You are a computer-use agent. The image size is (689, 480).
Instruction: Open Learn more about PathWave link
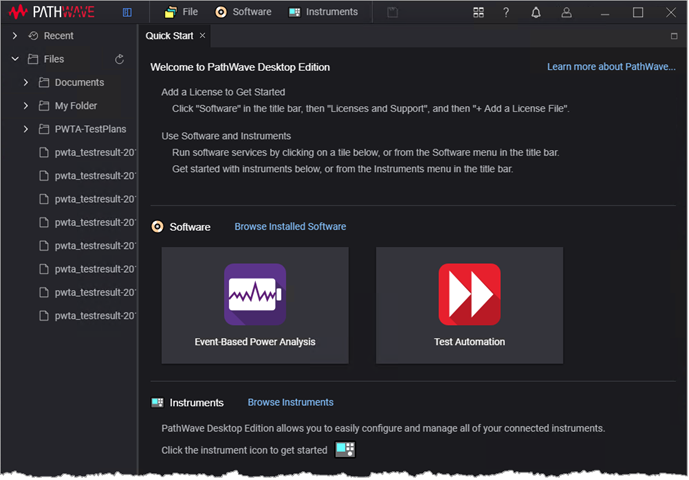[611, 67]
